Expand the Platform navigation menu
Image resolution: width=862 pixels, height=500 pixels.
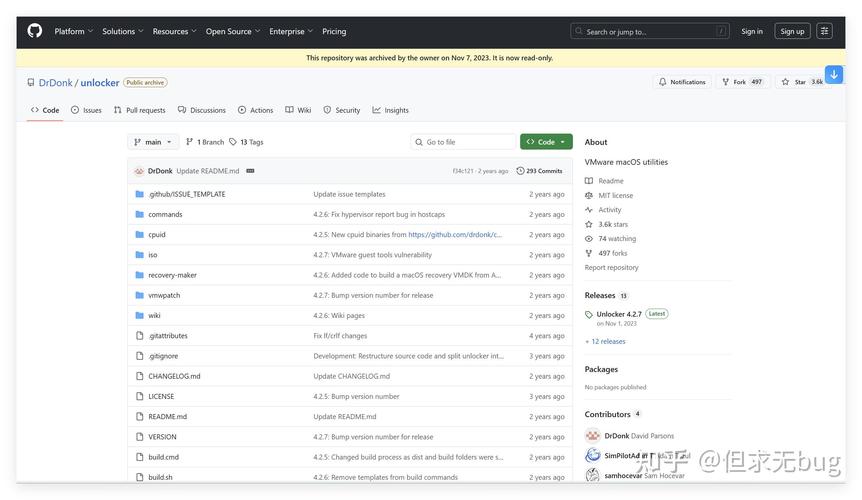[73, 31]
